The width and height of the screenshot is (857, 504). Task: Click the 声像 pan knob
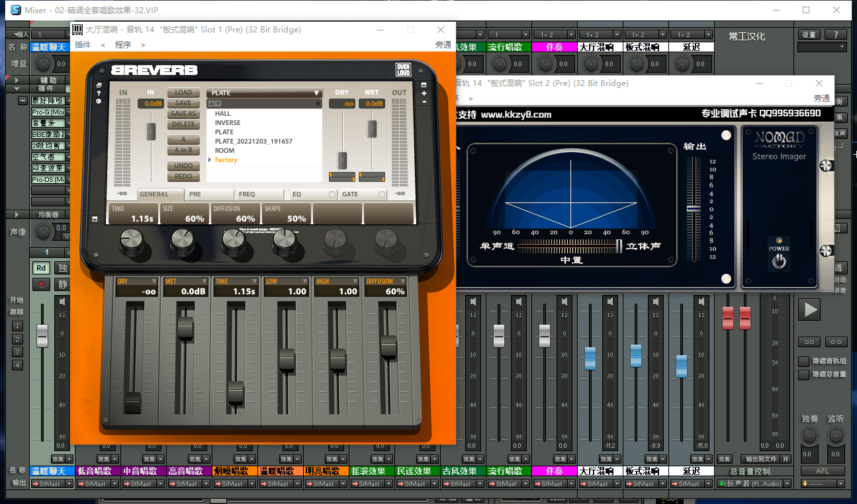(x=43, y=231)
